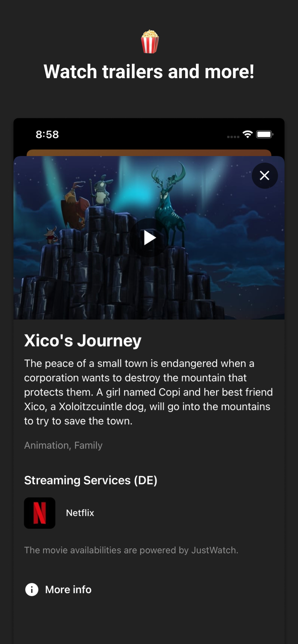Viewport: 298px width, 644px height.
Task: Tap the Xico's Journey title
Action: pyautogui.click(x=83, y=341)
